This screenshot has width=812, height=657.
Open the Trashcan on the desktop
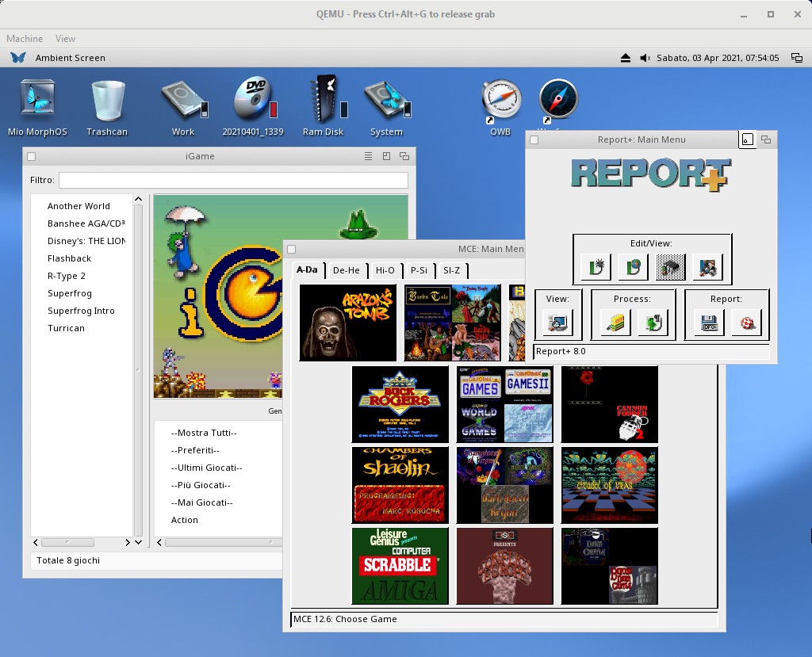107,101
